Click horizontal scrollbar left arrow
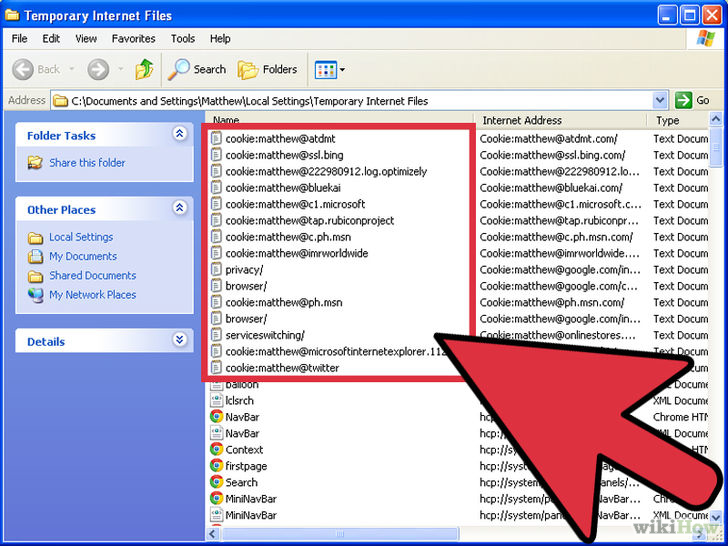 [x=213, y=534]
